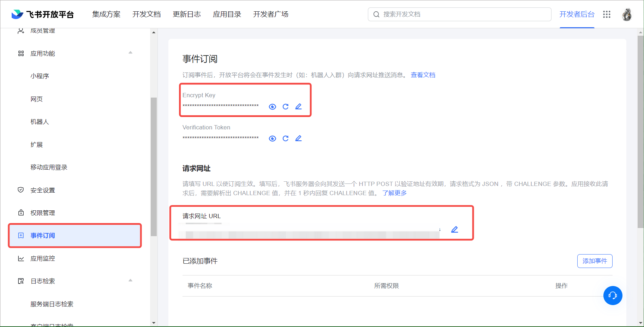Edit the Verification Token
644x327 pixels.
[298, 139]
